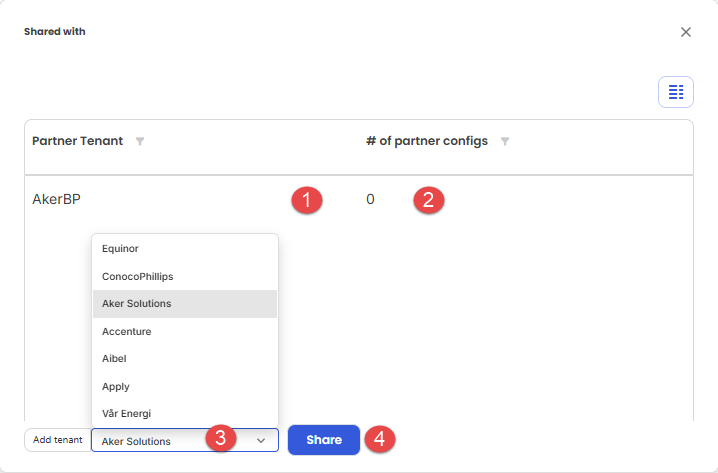Select the AkerBP partner tenant row
Image resolution: width=718 pixels, height=473 pixels.
[x=359, y=200]
